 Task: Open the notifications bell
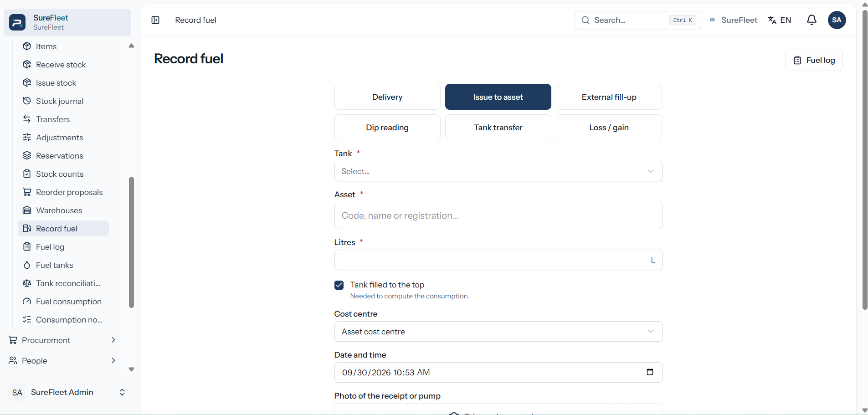click(812, 20)
